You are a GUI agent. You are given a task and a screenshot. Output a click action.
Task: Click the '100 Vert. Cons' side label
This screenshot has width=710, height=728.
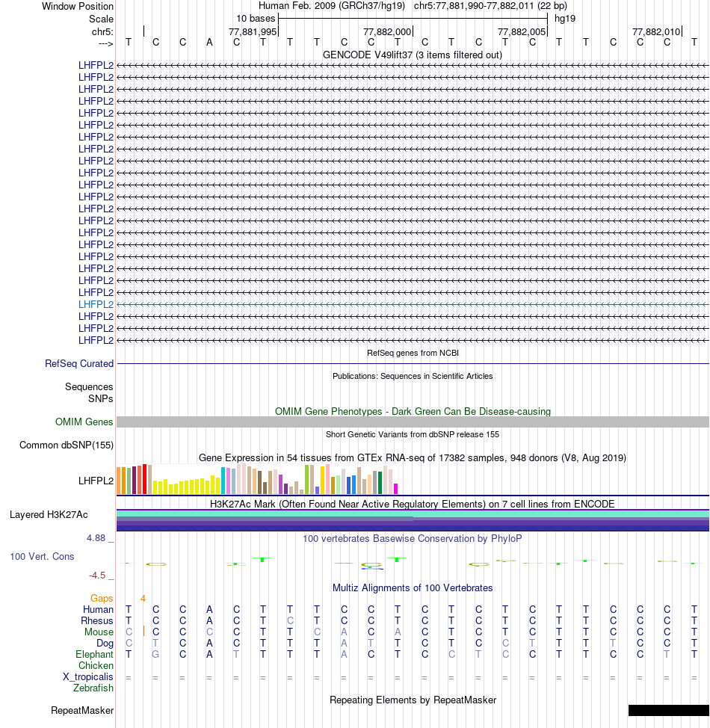click(x=43, y=557)
